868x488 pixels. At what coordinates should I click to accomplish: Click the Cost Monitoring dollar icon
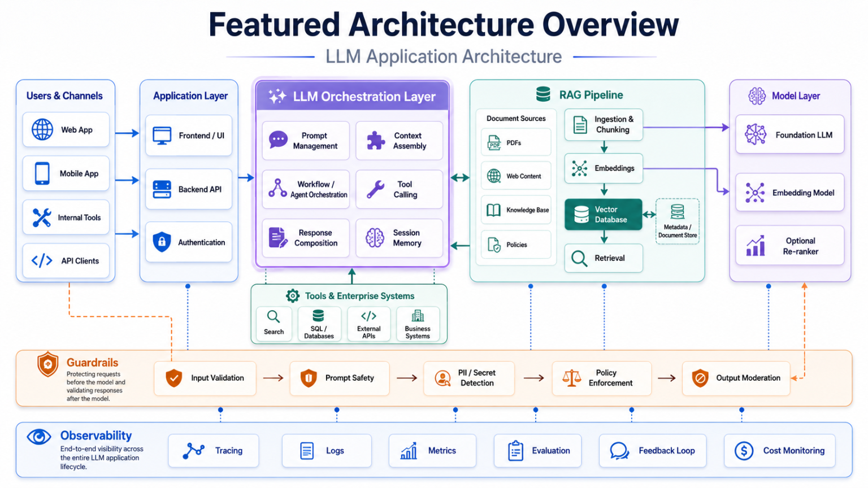point(744,451)
